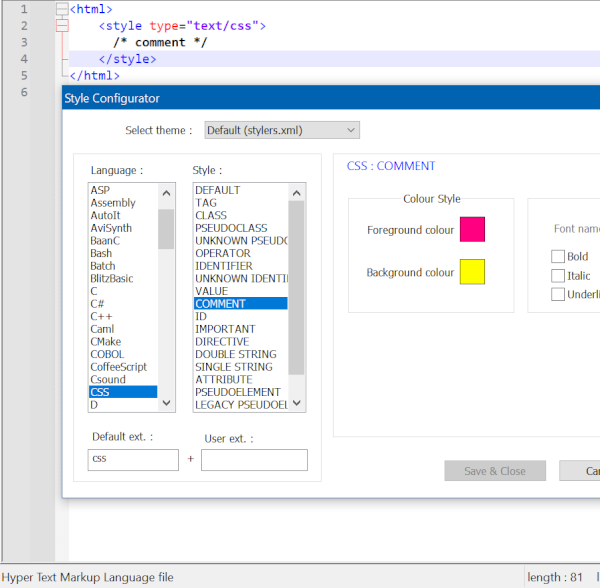
Task: Choose IMPORTANT style entry
Action: tap(241, 329)
